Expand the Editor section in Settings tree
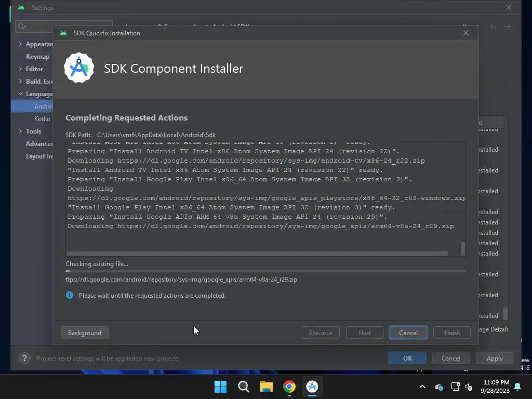Image resolution: width=532 pixels, height=399 pixels. click(x=20, y=69)
